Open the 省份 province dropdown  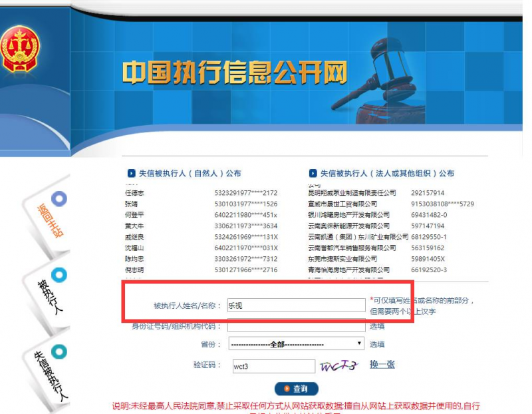click(296, 344)
